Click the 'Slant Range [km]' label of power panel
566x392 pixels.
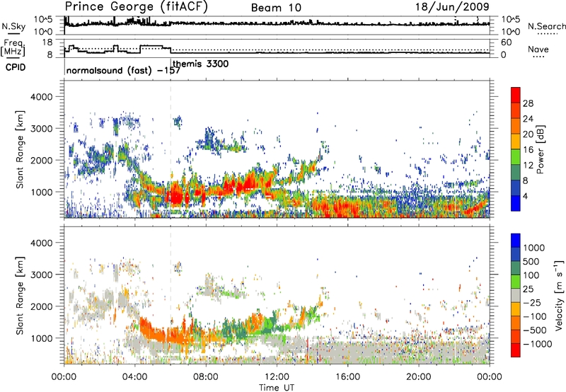pyautogui.click(x=20, y=149)
